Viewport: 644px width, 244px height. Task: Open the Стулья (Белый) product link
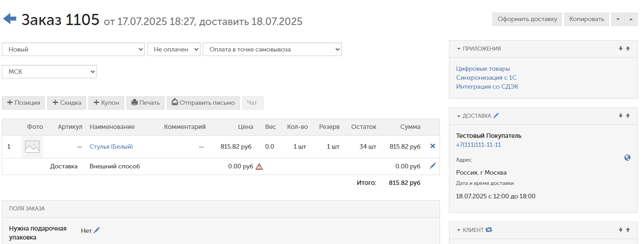pos(111,146)
